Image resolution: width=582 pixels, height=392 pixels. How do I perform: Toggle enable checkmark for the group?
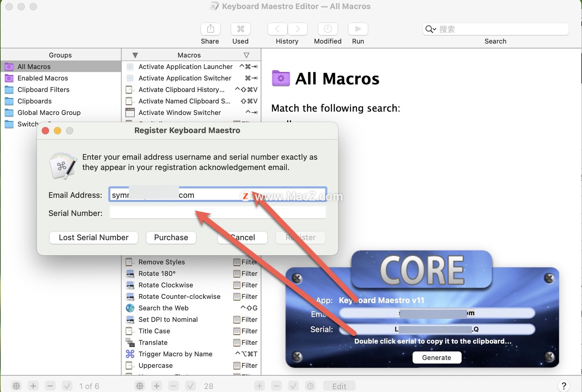67,386
